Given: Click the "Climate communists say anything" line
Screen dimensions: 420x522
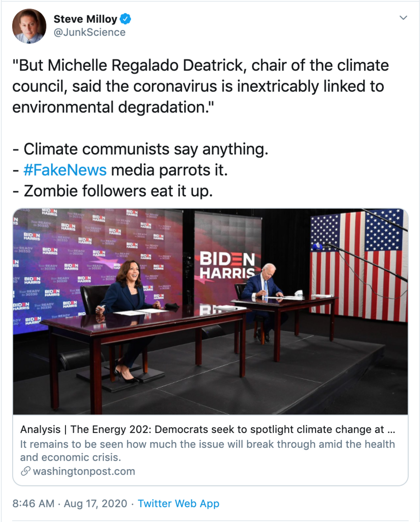Looking at the screenshot, I should coord(140,149).
